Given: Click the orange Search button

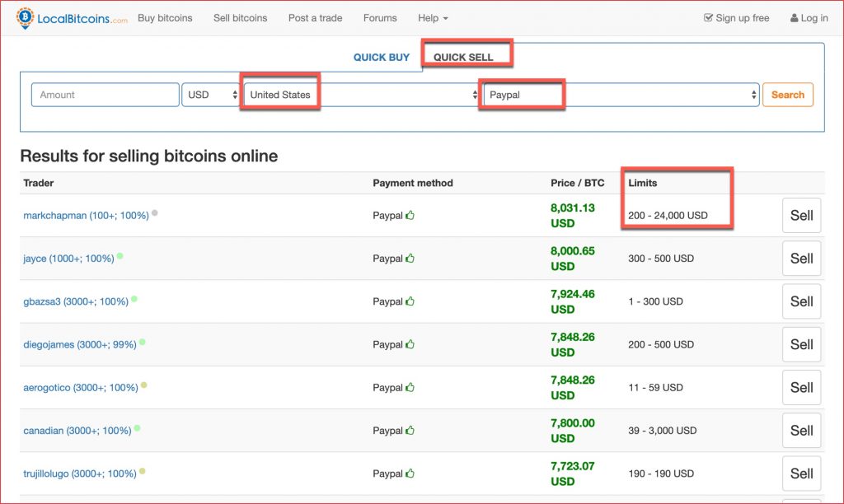Looking at the screenshot, I should tap(788, 95).
